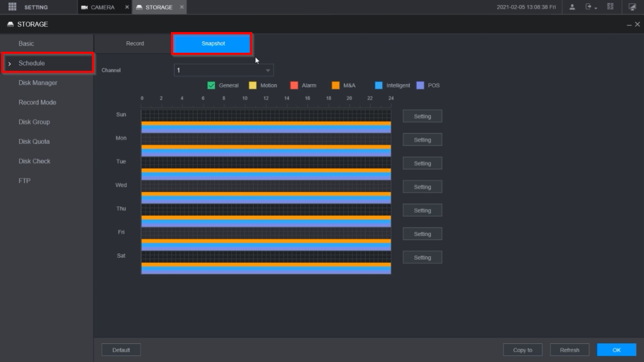Switch to the Snapshot tab
Viewport: 644px width, 362px height.
[213, 43]
